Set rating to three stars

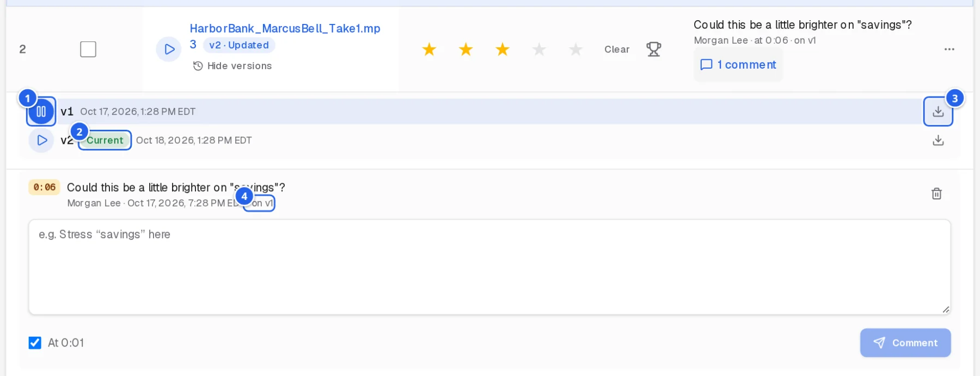[502, 49]
